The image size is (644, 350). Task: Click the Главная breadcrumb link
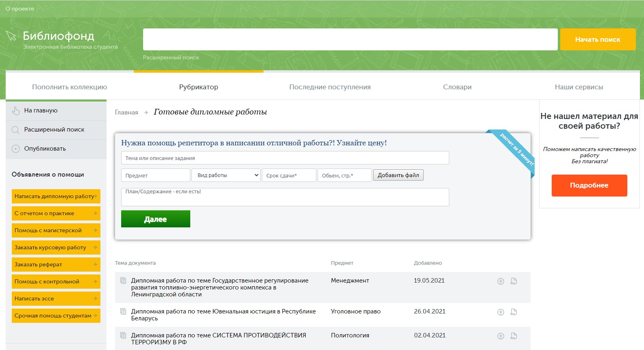pos(126,112)
